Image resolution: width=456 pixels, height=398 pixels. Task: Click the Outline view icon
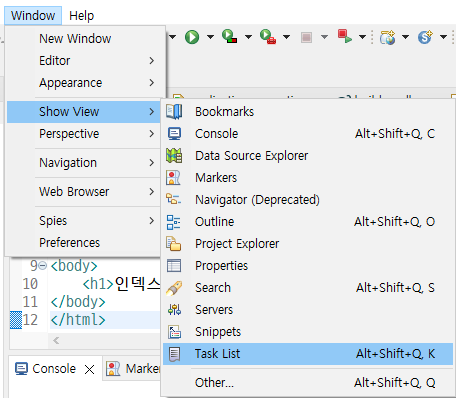173,222
